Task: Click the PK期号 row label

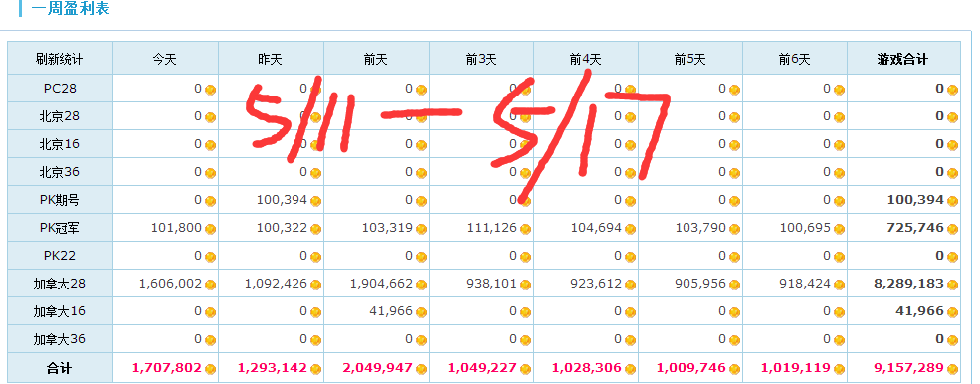Action: (x=60, y=200)
